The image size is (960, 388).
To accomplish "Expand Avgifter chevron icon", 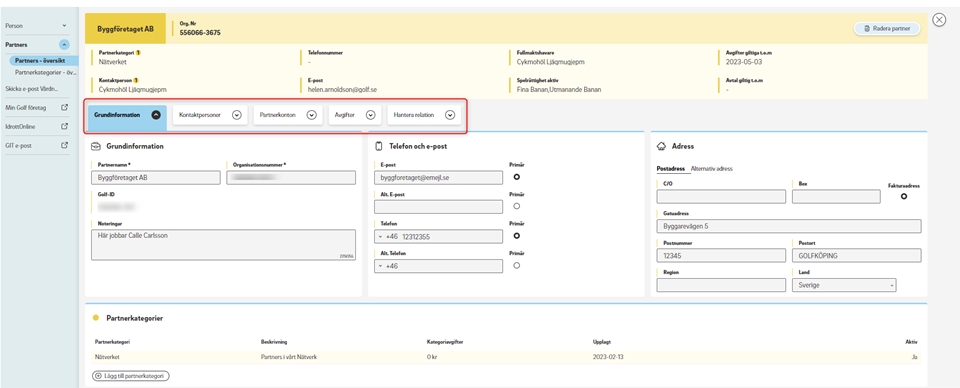I will point(370,114).
